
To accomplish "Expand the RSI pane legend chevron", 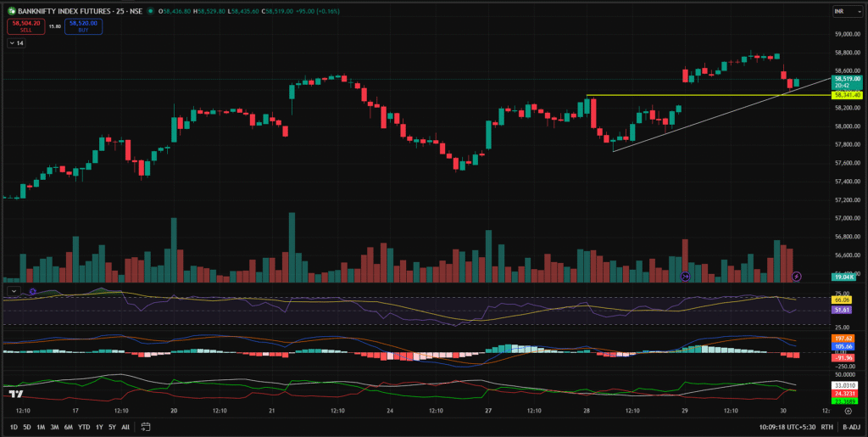I will click(12, 291).
